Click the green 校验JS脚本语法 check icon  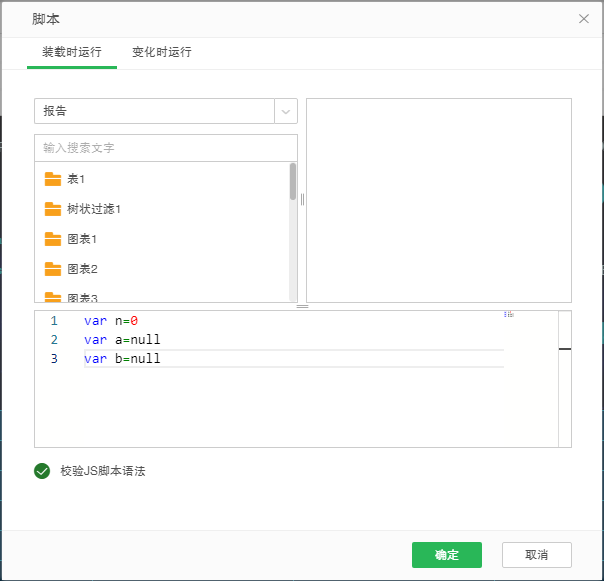[42, 471]
